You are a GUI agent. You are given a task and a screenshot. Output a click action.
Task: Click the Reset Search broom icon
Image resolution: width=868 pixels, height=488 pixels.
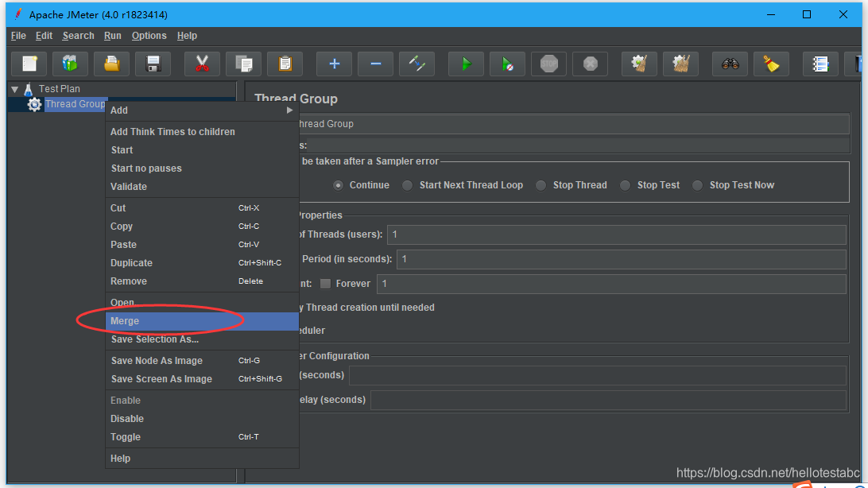click(772, 64)
